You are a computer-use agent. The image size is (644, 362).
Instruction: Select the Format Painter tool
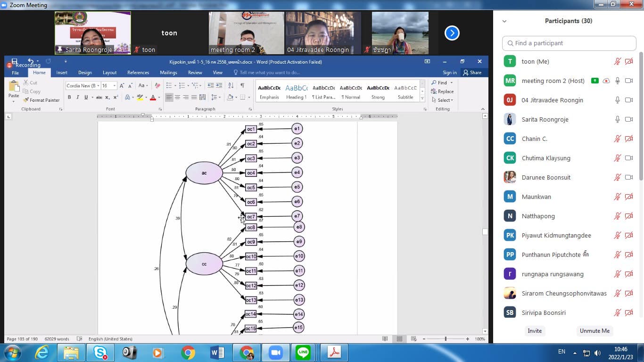click(x=41, y=100)
